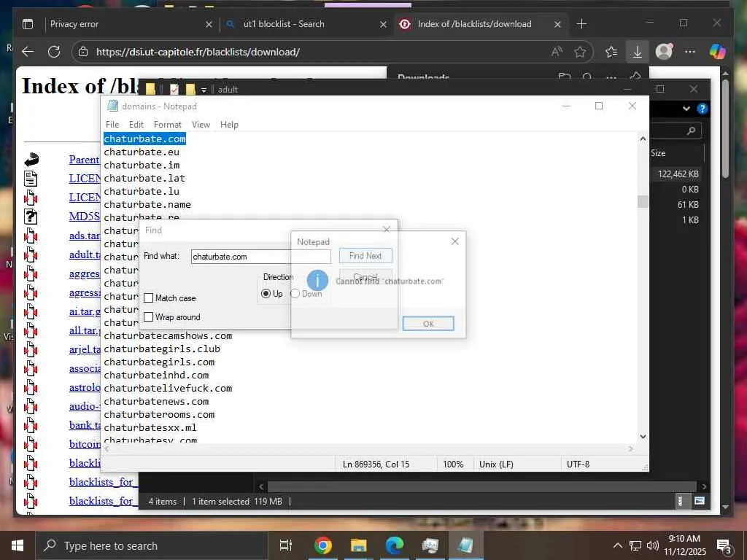
Task: Click the site lock icon in address bar
Action: [x=83, y=52]
